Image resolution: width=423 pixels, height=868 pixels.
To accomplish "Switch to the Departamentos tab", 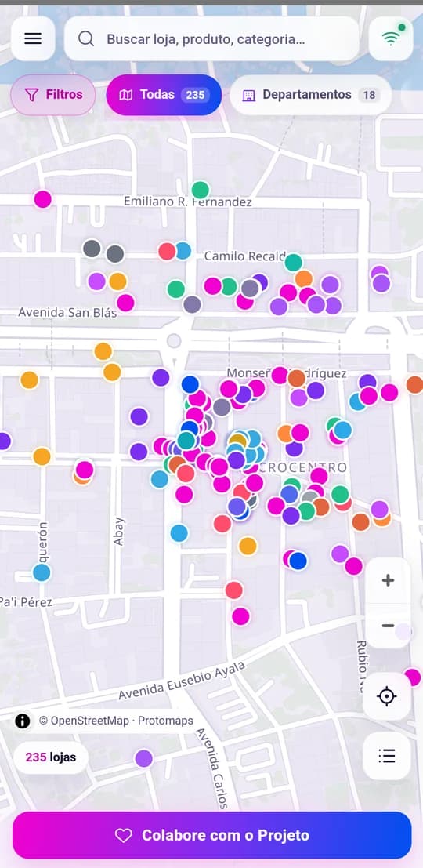I will [x=310, y=95].
